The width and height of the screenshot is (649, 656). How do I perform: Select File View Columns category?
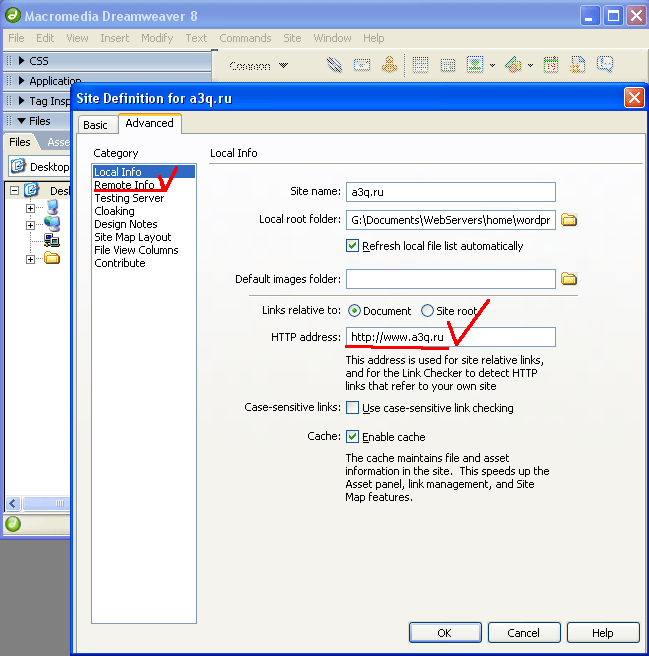(136, 250)
